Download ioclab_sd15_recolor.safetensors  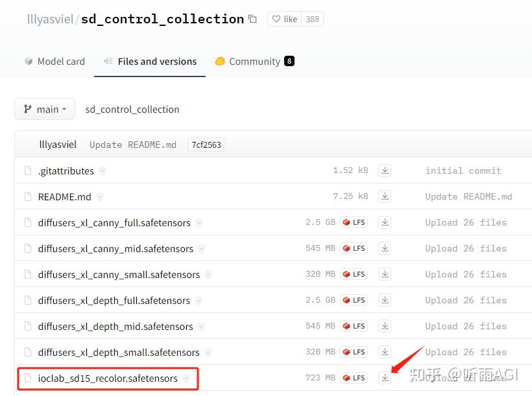385,378
